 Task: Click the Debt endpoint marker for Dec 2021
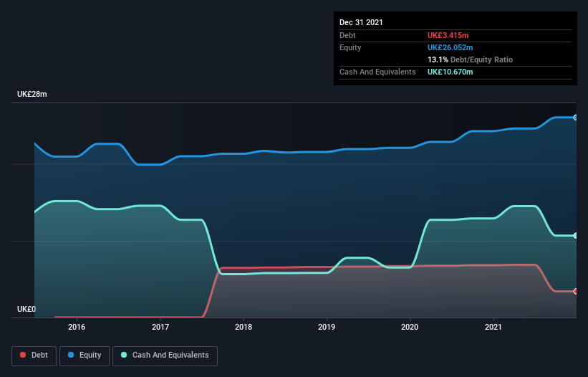pos(575,291)
